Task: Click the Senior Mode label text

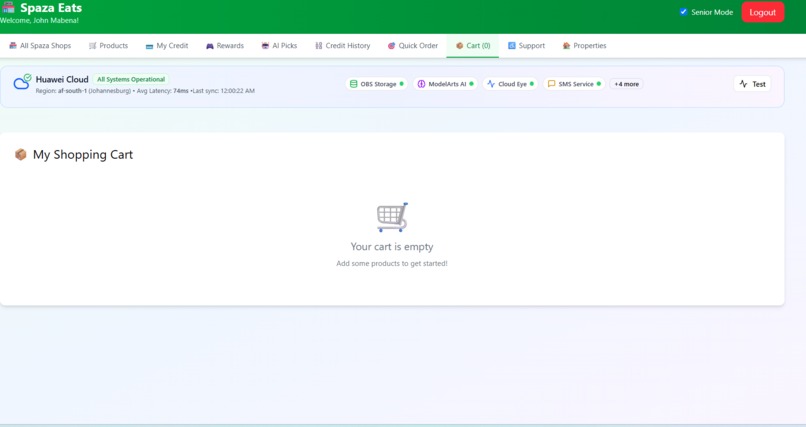Action: [712, 12]
